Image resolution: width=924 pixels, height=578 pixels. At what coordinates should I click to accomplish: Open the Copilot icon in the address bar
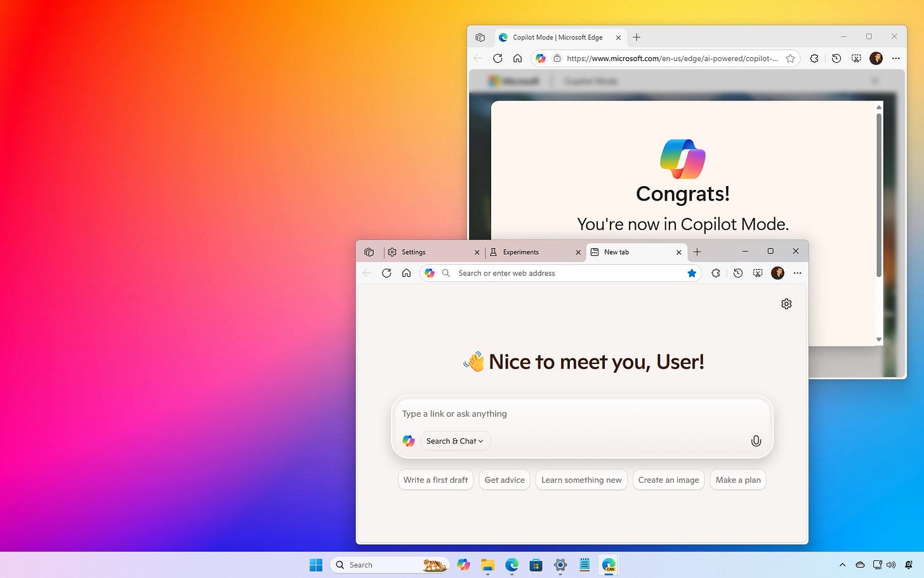430,273
